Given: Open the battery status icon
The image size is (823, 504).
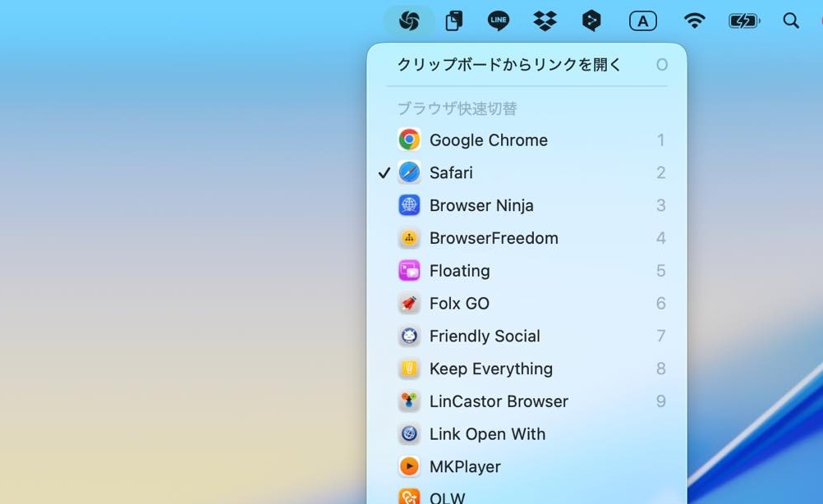Looking at the screenshot, I should (743, 21).
